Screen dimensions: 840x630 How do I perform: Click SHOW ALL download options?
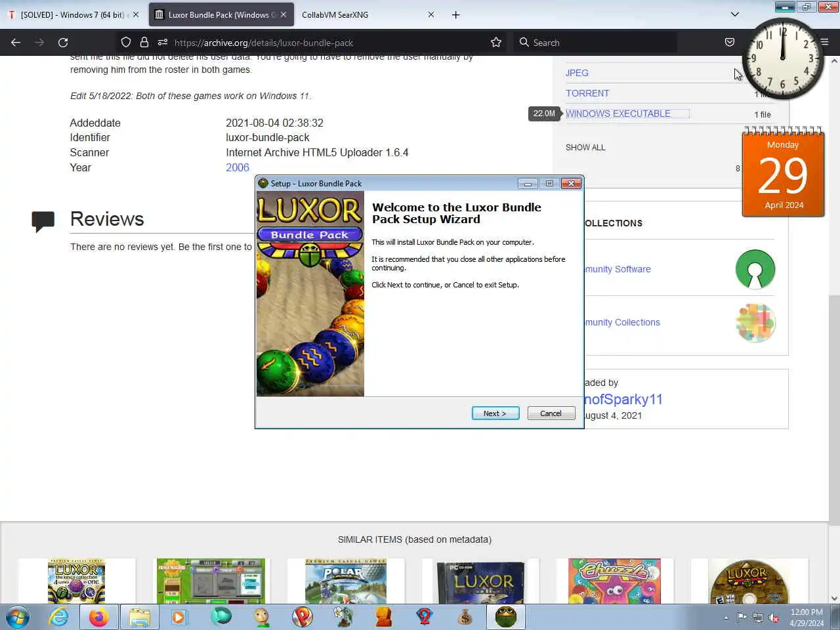click(x=585, y=147)
